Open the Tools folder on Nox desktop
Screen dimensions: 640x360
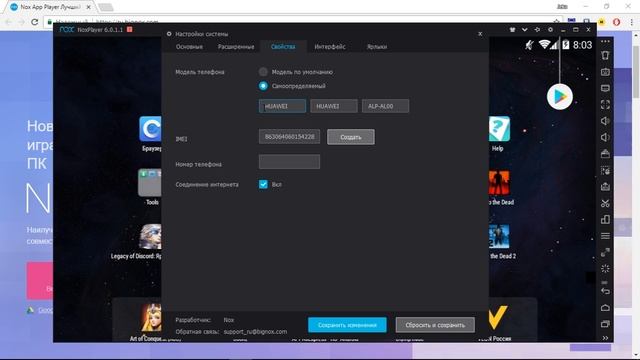150,182
